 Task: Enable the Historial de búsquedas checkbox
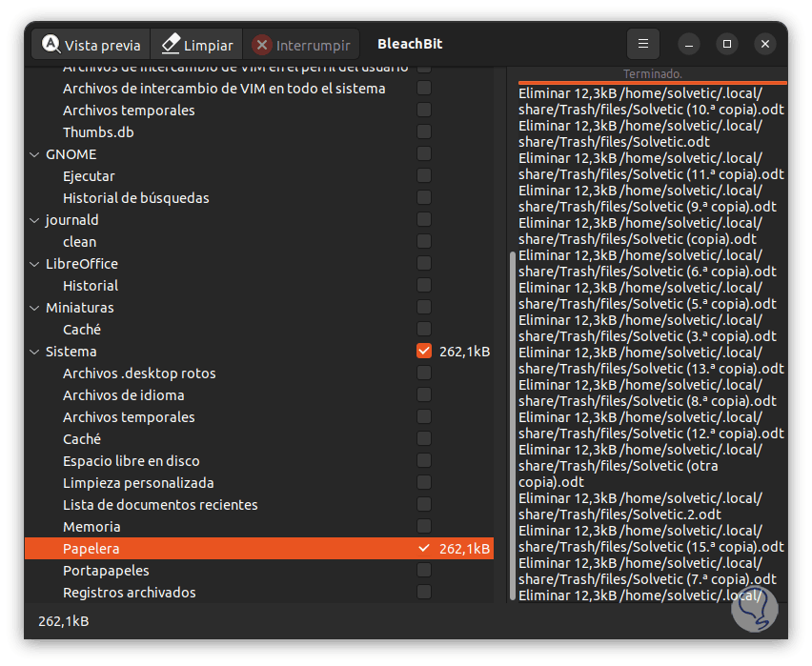[423, 198]
